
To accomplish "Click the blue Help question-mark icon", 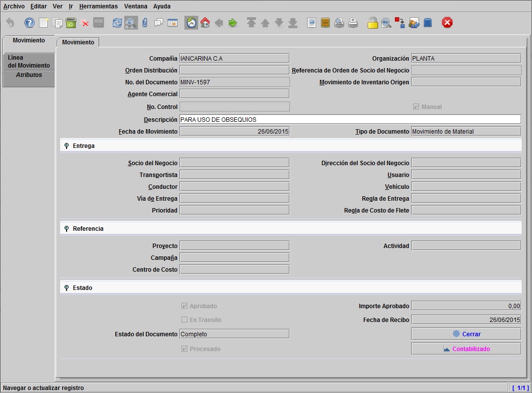I will tap(30, 23).
